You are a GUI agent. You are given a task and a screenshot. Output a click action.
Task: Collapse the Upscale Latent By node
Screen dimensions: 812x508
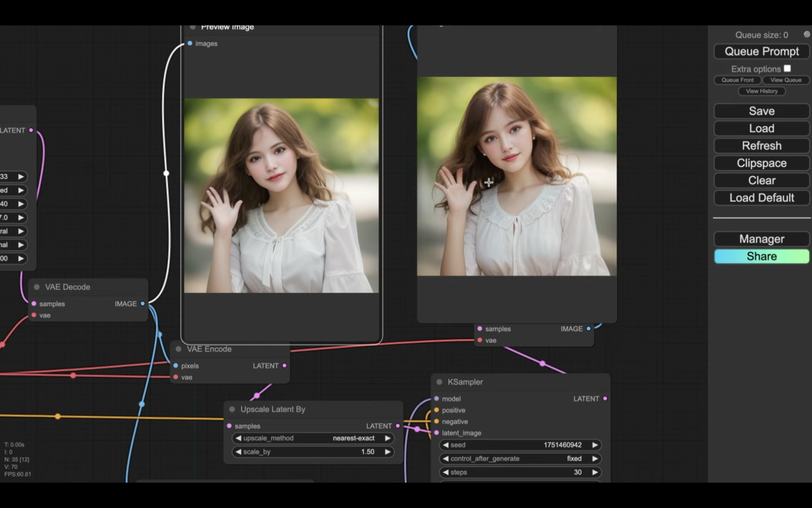coord(232,409)
